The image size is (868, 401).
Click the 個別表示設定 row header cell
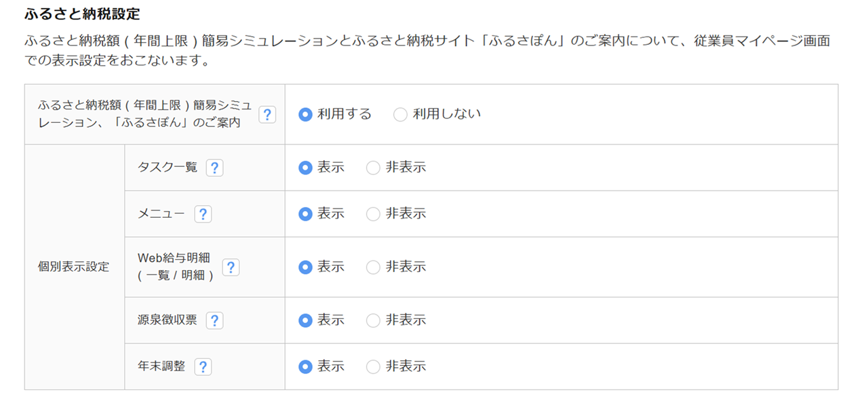(74, 267)
